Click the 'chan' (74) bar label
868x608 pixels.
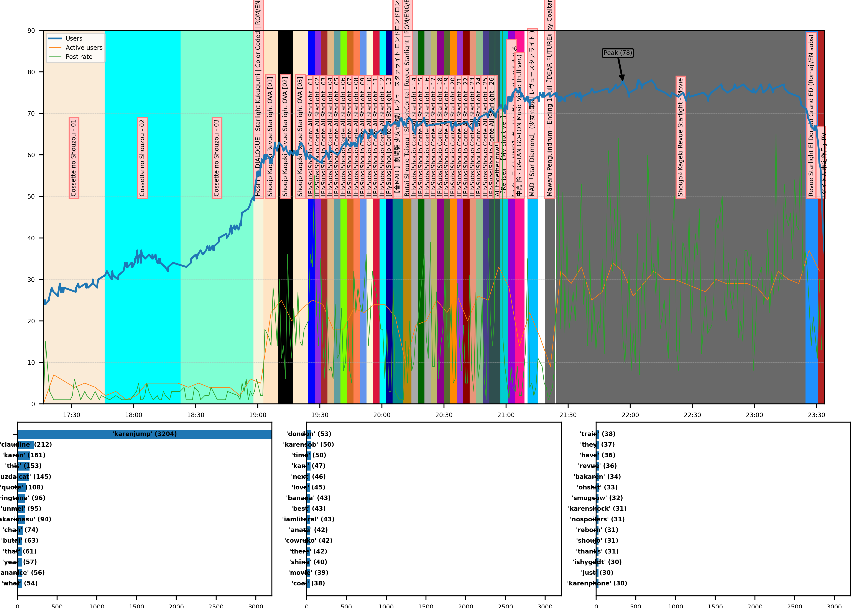[20, 530]
